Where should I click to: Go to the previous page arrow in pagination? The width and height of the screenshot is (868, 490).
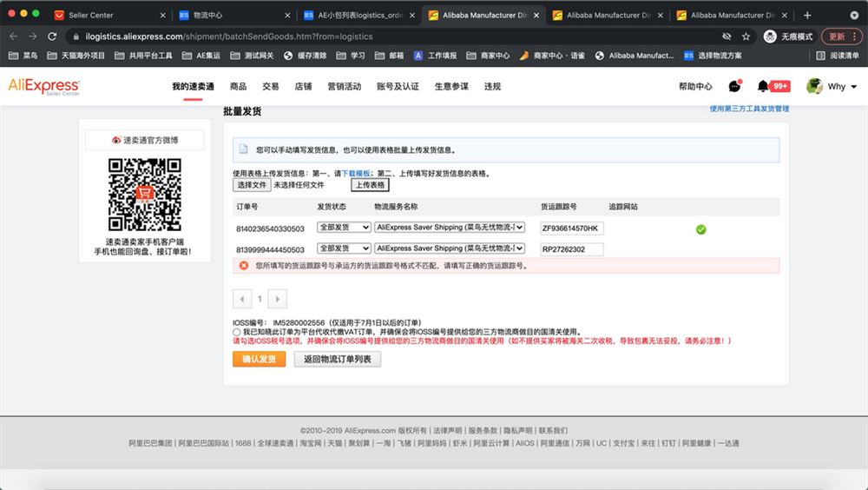[x=242, y=300]
